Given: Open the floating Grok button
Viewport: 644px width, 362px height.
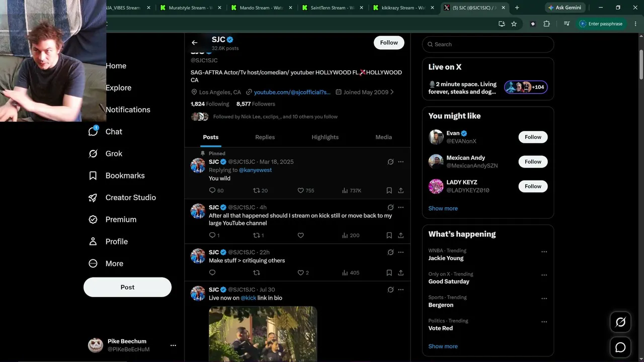Looking at the screenshot, I should [x=620, y=322].
